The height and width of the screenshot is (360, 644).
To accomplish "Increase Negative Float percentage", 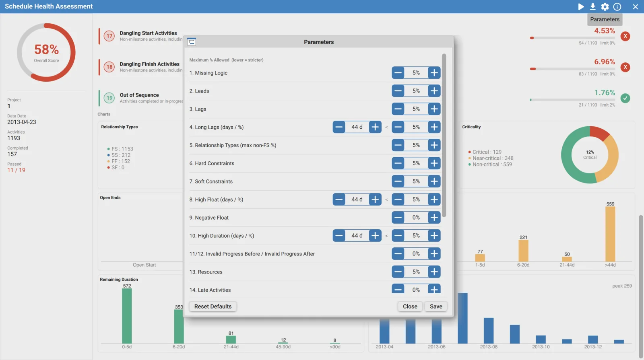I will [434, 218].
